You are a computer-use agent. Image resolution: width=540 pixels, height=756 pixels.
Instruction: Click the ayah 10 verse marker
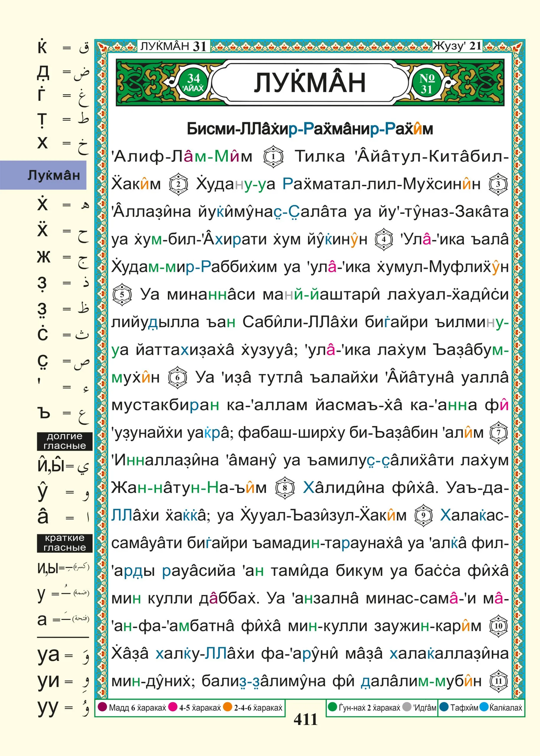498,626
